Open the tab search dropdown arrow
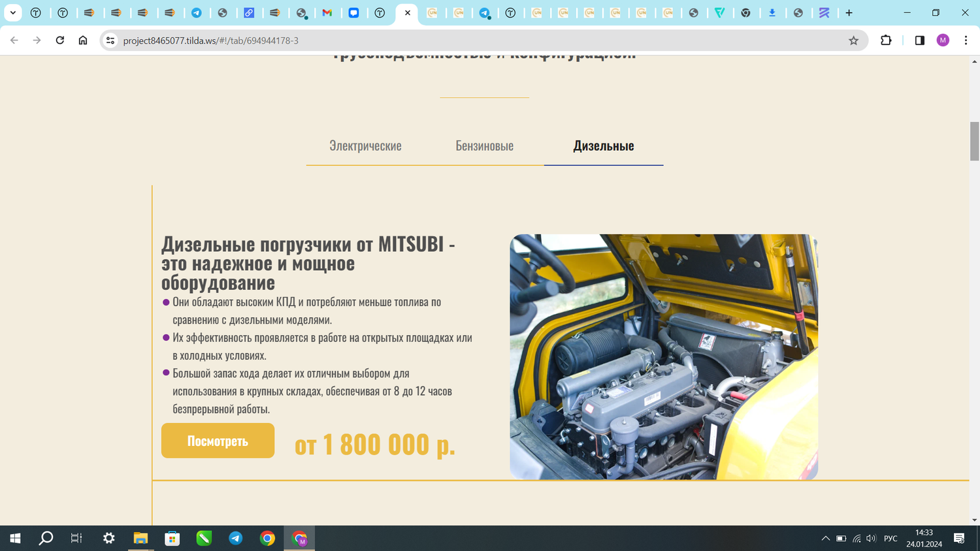This screenshot has height=551, width=980. 12,12
